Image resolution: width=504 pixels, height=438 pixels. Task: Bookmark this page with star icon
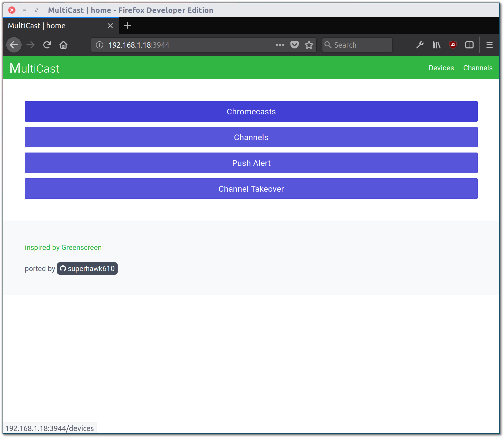[x=309, y=45]
